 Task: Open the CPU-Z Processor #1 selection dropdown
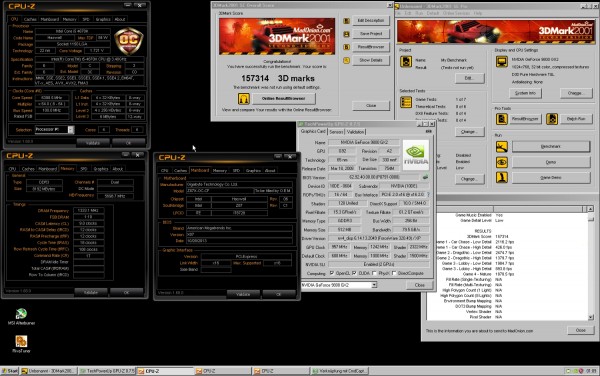tap(71, 130)
